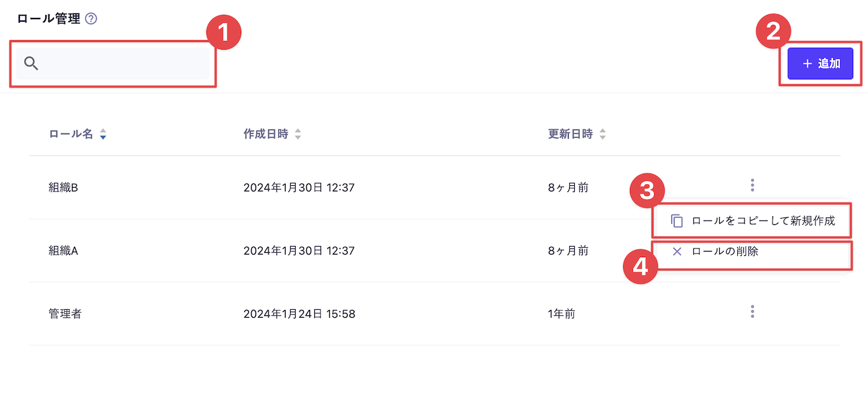
Task: Click the plus icon inside the 追加 button
Action: pyautogui.click(x=807, y=63)
